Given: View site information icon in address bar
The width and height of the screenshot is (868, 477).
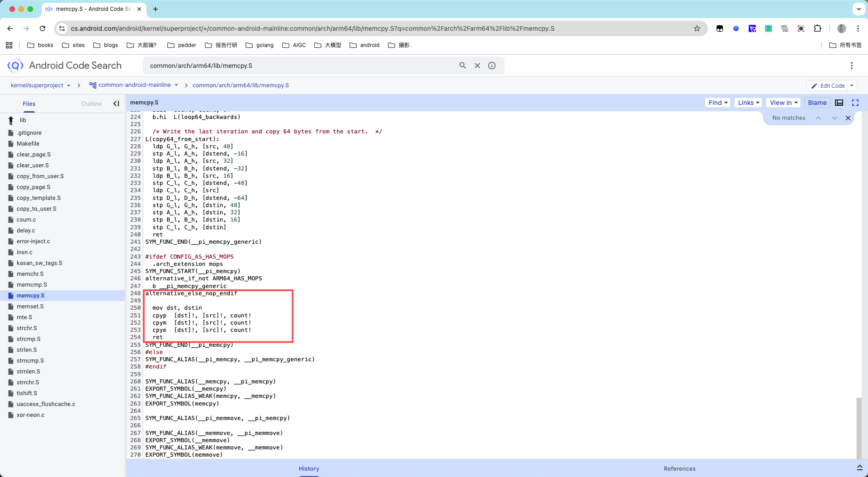Looking at the screenshot, I should pos(62,28).
